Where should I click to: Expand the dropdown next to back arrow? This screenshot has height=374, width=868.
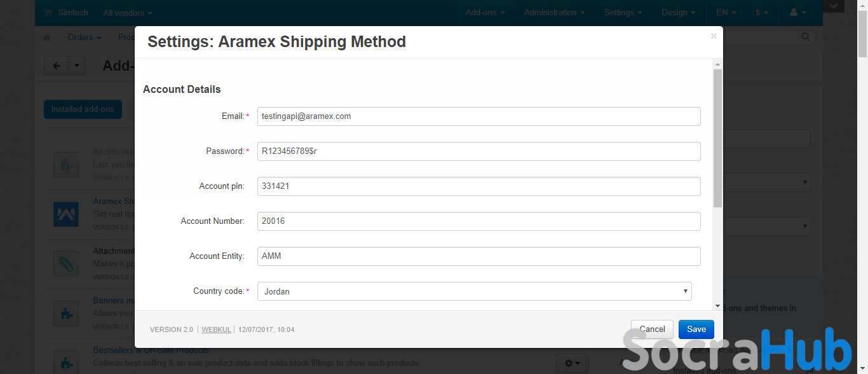tap(76, 66)
